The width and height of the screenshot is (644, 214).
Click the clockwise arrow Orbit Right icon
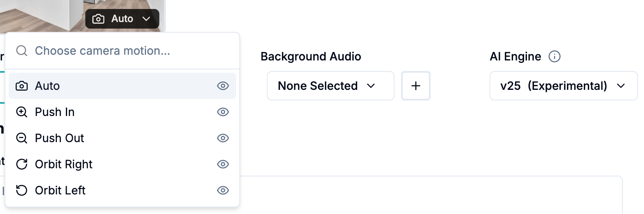tap(22, 165)
